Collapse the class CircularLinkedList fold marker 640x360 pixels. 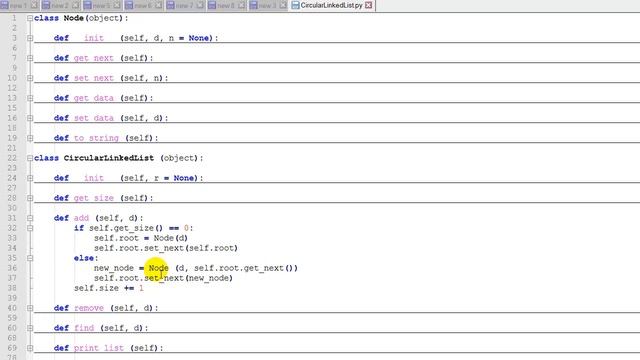pos(30,158)
